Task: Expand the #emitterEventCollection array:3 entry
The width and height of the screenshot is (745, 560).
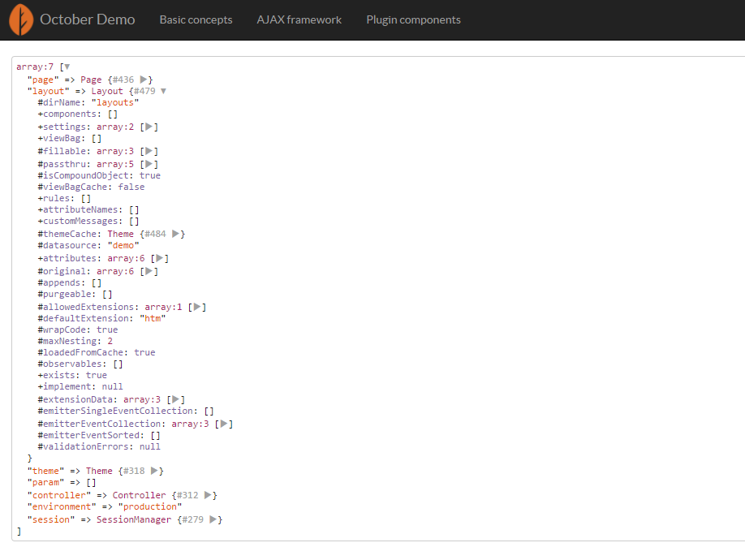Action: tap(223, 424)
